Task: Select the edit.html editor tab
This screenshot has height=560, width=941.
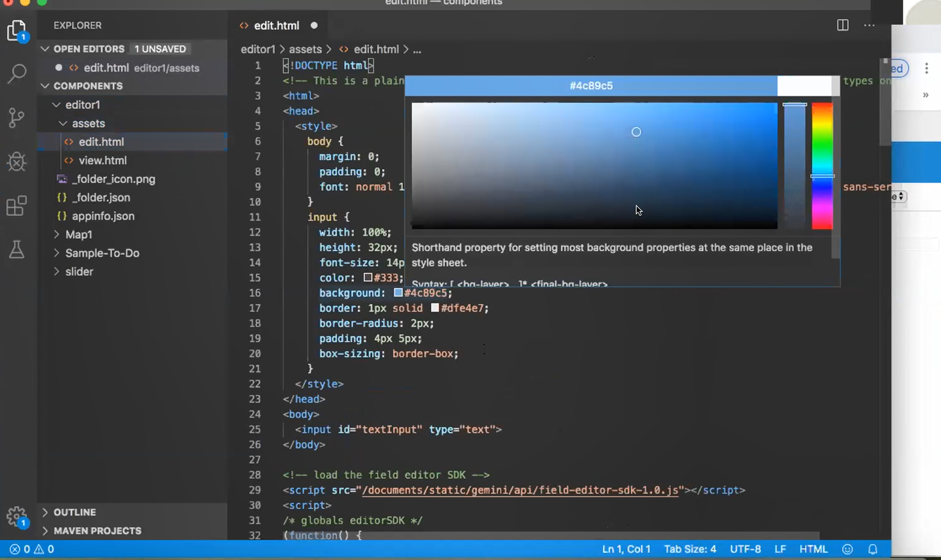Action: (x=276, y=26)
